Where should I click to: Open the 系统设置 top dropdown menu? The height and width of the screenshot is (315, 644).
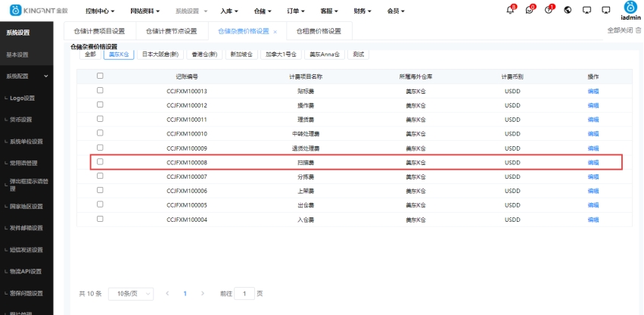pyautogui.click(x=191, y=11)
